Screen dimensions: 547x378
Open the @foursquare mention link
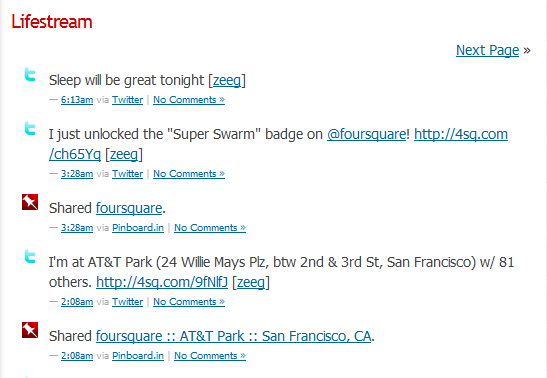click(x=366, y=134)
